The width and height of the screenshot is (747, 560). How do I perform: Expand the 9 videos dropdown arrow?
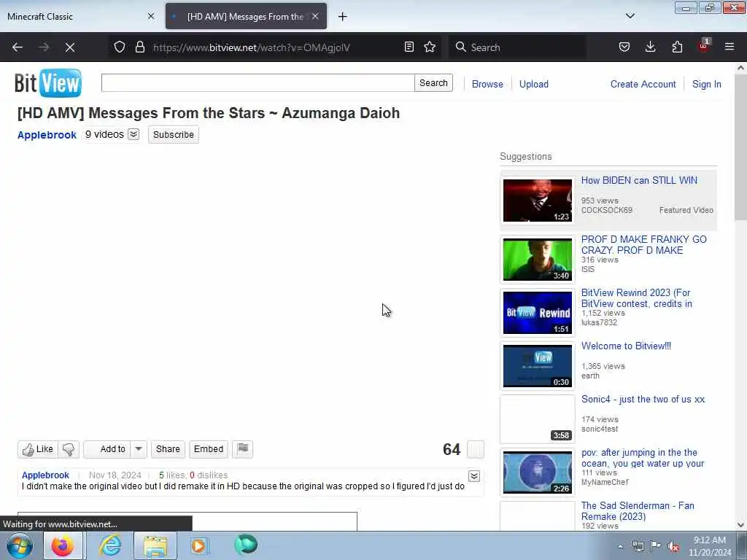(134, 134)
